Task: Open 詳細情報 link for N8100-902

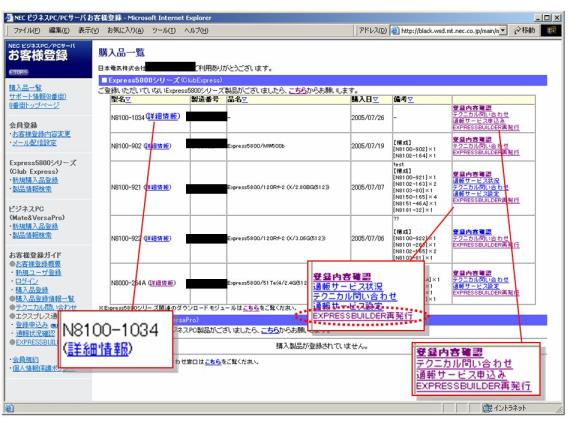Action: pos(158,146)
